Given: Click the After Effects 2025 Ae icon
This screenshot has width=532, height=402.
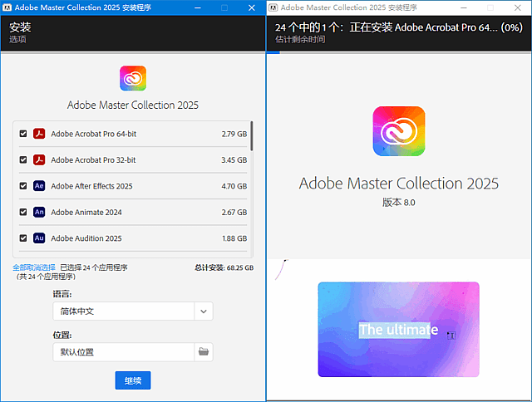Looking at the screenshot, I should point(39,186).
